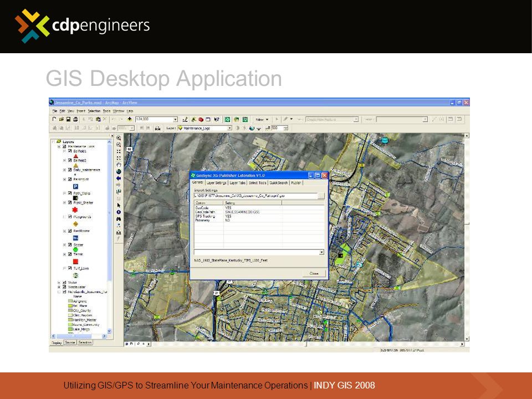Toggle the Picnic_Shelter layer checkbox
The height and width of the screenshot is (399, 532).
coord(70,203)
